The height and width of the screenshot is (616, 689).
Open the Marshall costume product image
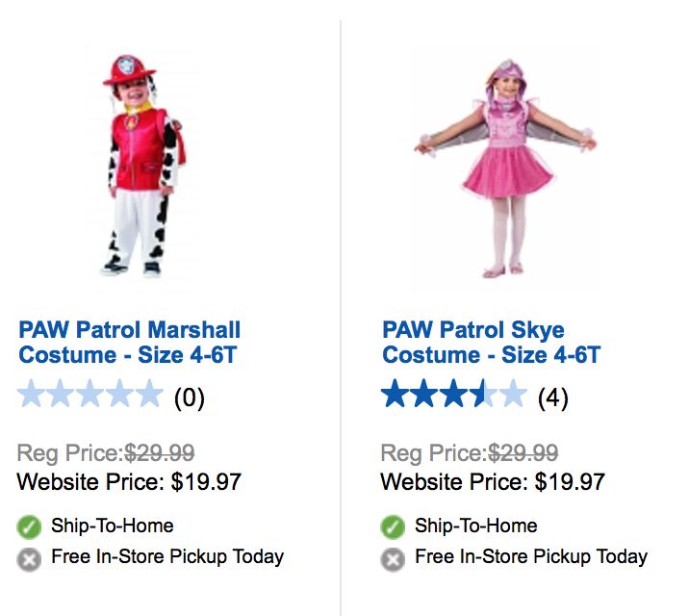point(146,164)
